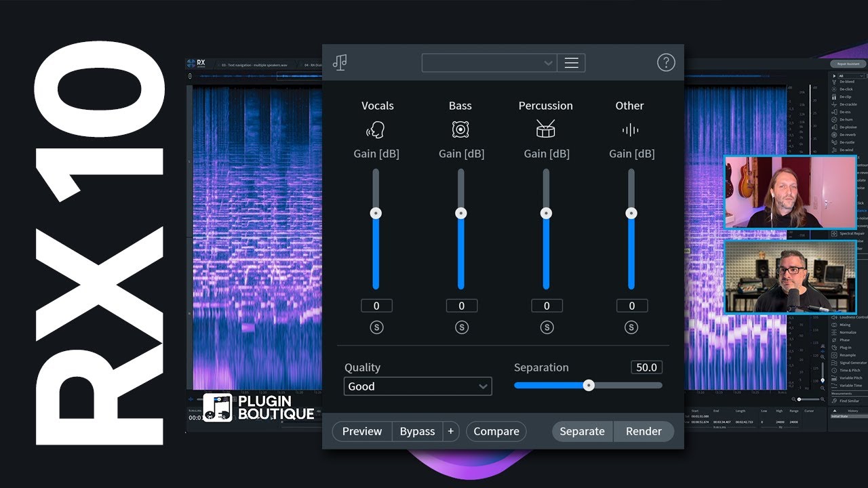Open the All module filter dropdown

pyautogui.click(x=850, y=76)
